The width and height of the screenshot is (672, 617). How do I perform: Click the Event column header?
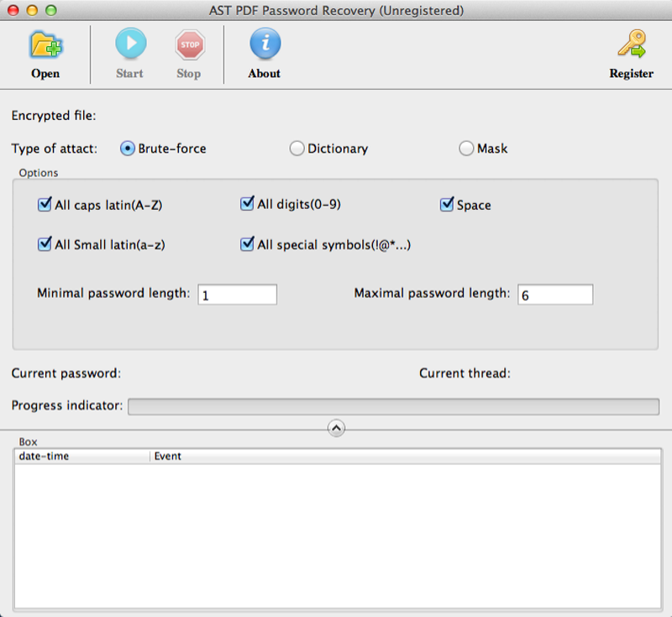coord(406,457)
